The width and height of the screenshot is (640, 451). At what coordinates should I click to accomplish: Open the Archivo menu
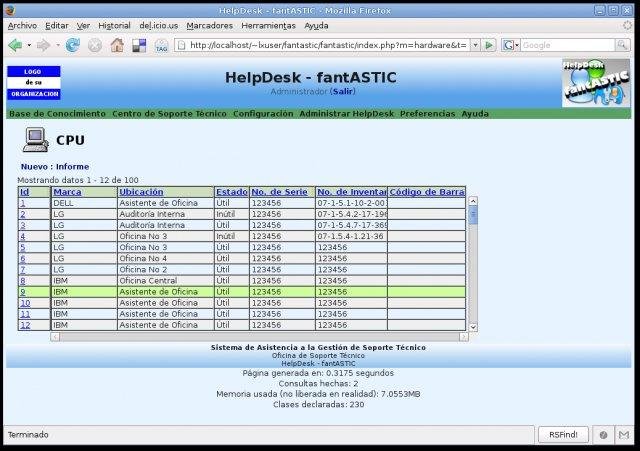pos(22,26)
